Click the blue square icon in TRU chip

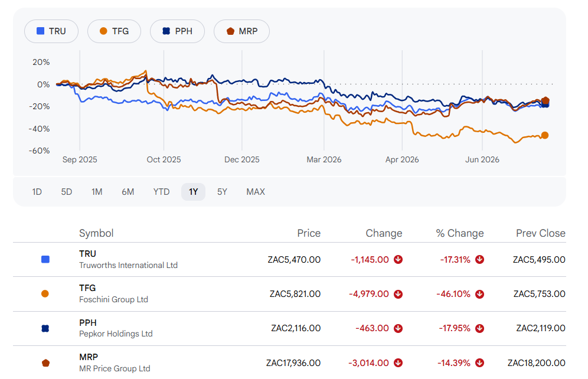coord(41,31)
